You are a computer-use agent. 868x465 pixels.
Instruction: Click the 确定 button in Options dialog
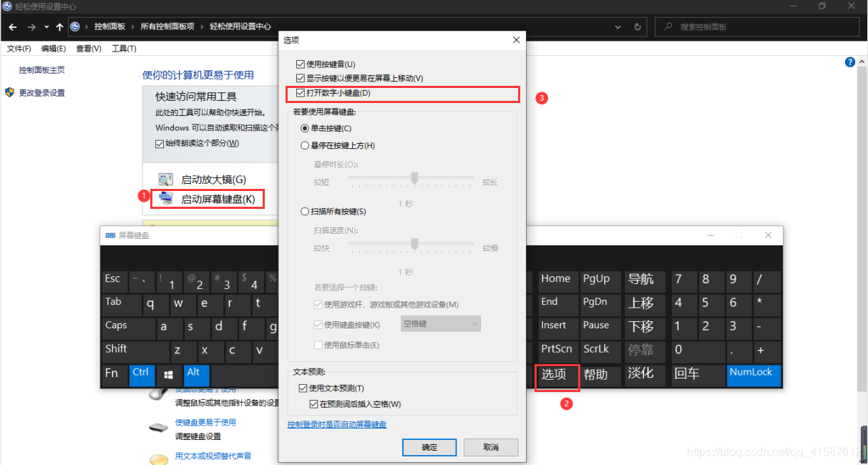pyautogui.click(x=429, y=447)
